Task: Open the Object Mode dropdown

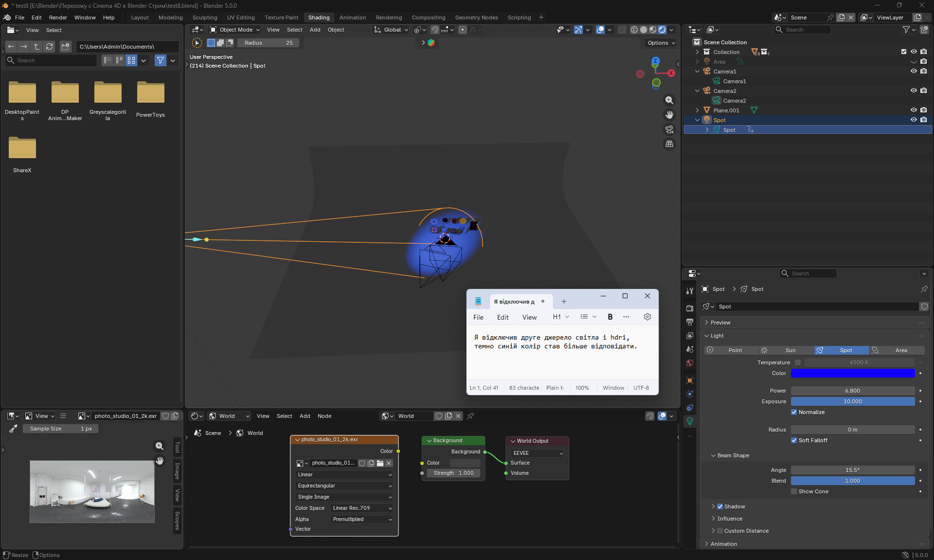Action: tap(235, 30)
